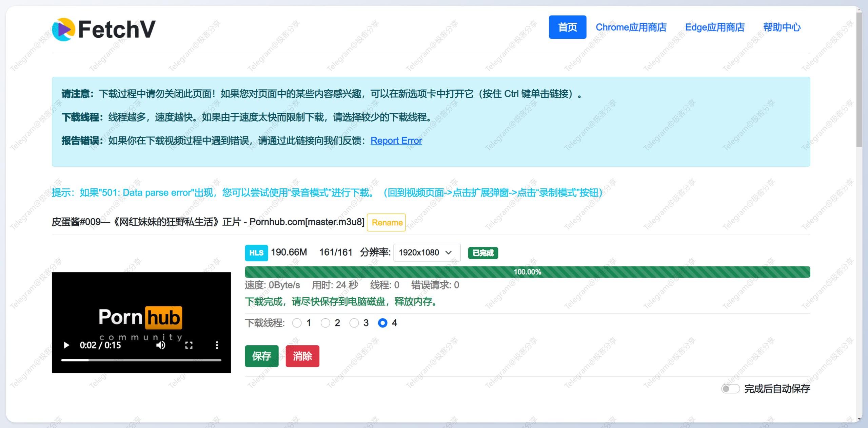Select download thread count 2

(325, 323)
